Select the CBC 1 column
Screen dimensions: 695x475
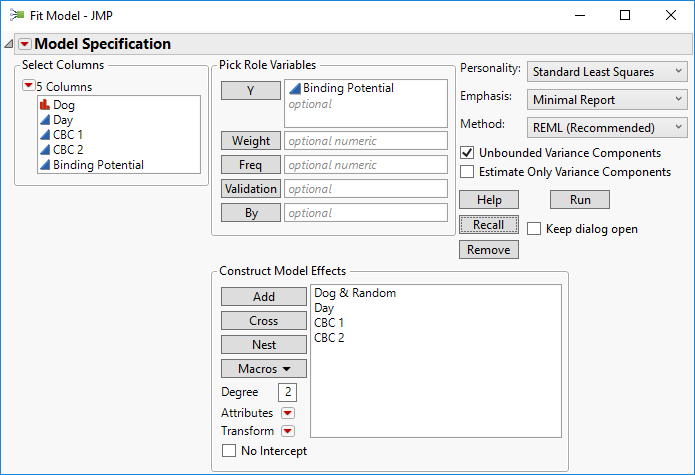pos(68,135)
